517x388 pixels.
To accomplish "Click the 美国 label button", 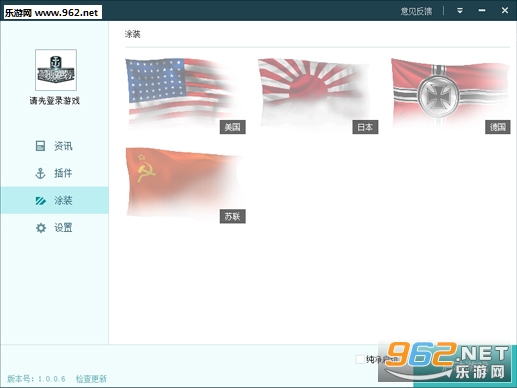I will (233, 127).
